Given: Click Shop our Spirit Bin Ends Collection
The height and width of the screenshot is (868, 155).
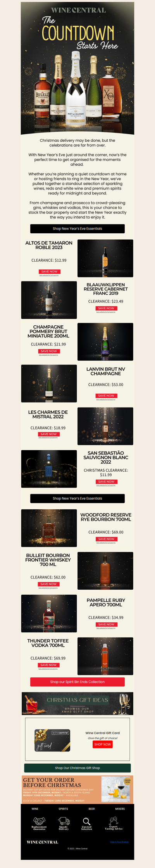Looking at the screenshot, I should click(x=77, y=682).
